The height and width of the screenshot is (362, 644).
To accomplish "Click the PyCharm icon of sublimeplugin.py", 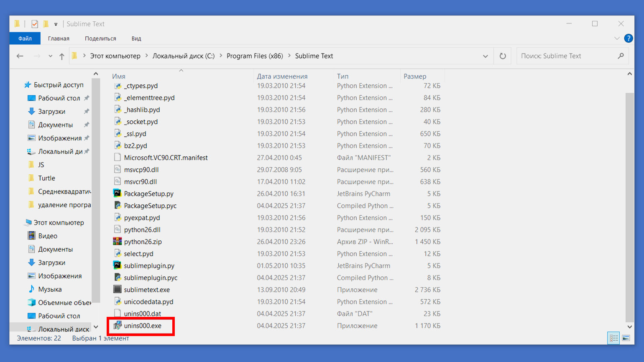I will pos(118,265).
